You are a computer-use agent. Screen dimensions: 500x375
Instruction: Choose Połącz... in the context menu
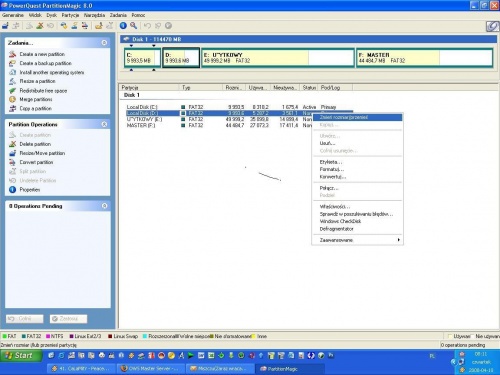pos(357,188)
